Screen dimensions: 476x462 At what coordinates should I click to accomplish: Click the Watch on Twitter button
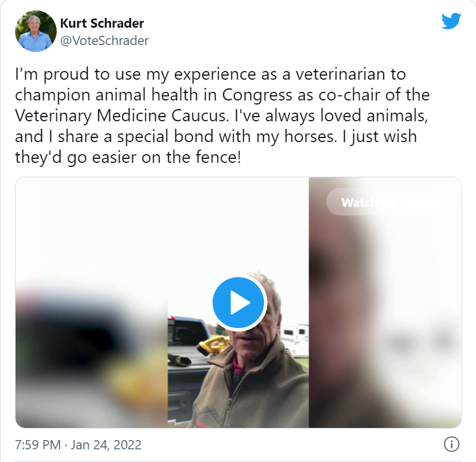point(390,202)
